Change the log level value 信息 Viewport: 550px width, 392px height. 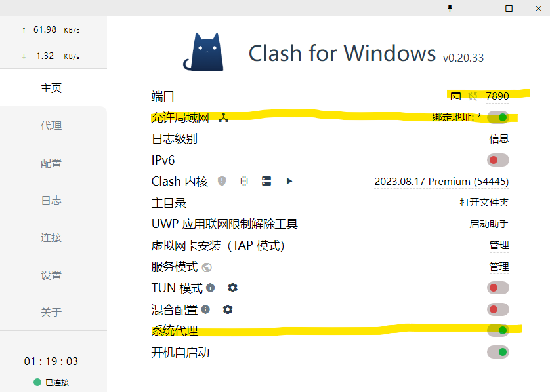pyautogui.click(x=499, y=139)
